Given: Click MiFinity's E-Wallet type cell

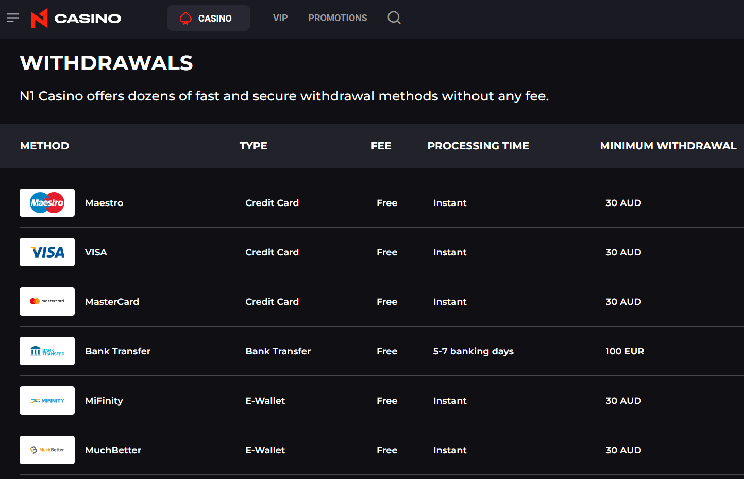Looking at the screenshot, I should point(265,401).
